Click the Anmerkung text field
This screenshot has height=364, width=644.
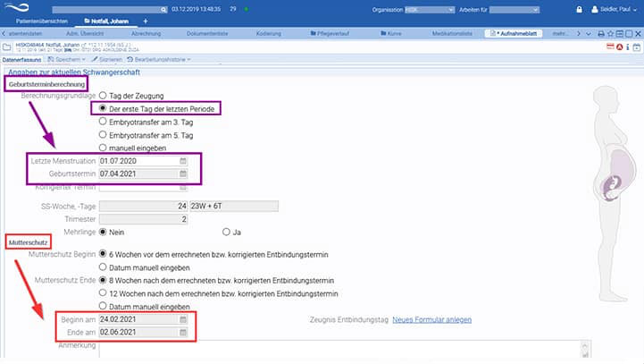point(345,349)
